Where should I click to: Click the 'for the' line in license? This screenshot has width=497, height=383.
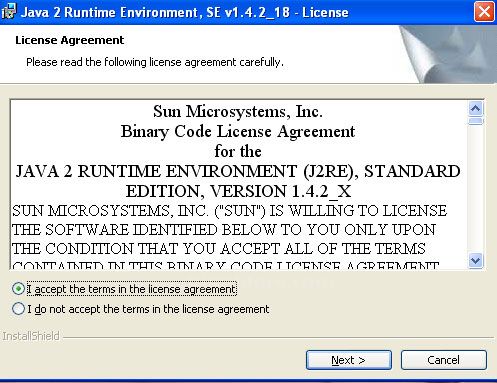(238, 151)
